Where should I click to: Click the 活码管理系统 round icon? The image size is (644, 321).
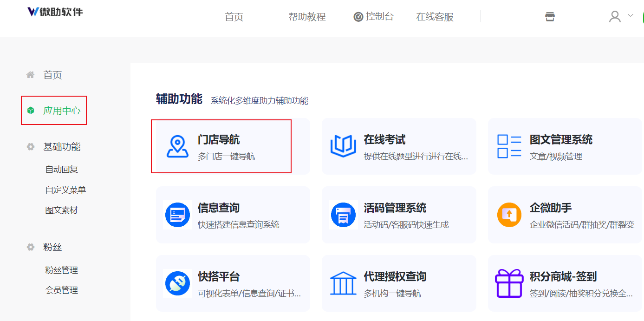[343, 215]
